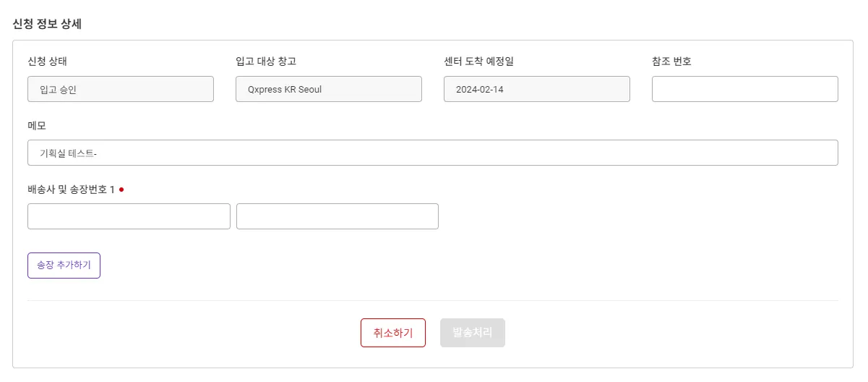Click the divider line above 취소하기
Image resolution: width=868 pixels, height=382 pixels.
click(x=432, y=300)
